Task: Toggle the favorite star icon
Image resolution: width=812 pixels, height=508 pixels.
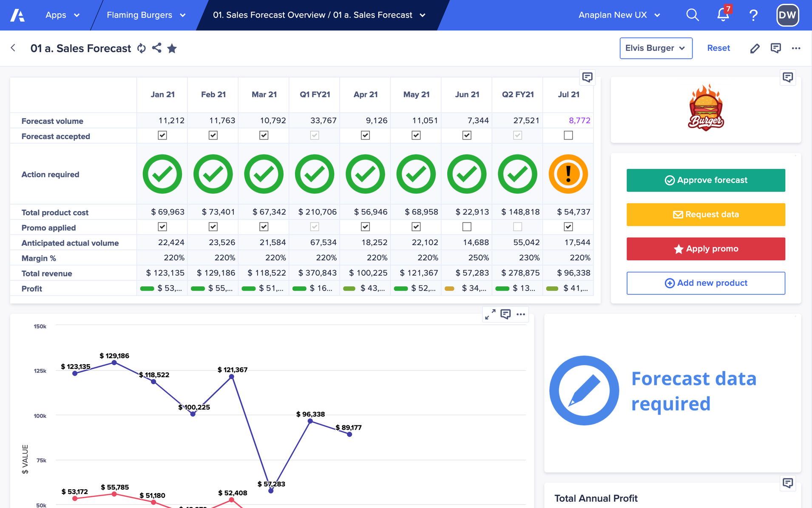Action: tap(172, 49)
